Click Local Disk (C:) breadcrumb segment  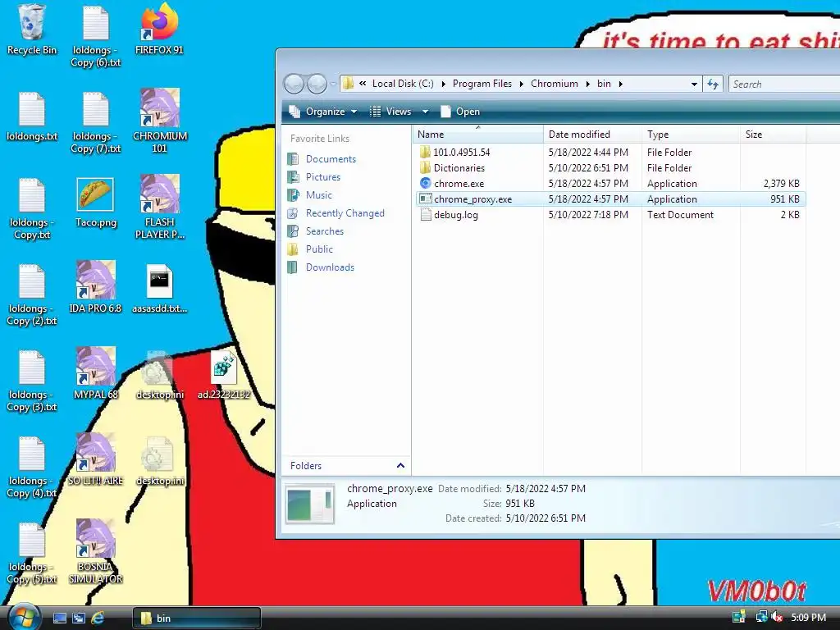[403, 84]
